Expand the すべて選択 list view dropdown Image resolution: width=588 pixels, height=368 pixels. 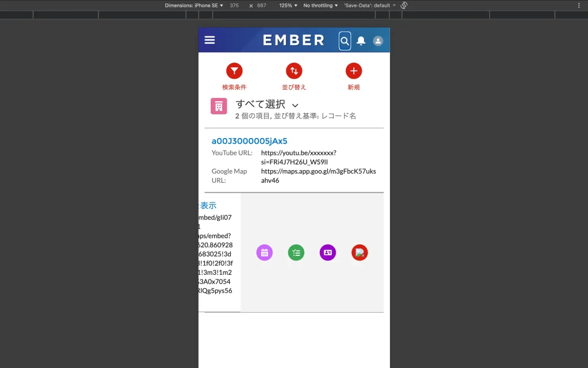[x=295, y=105]
